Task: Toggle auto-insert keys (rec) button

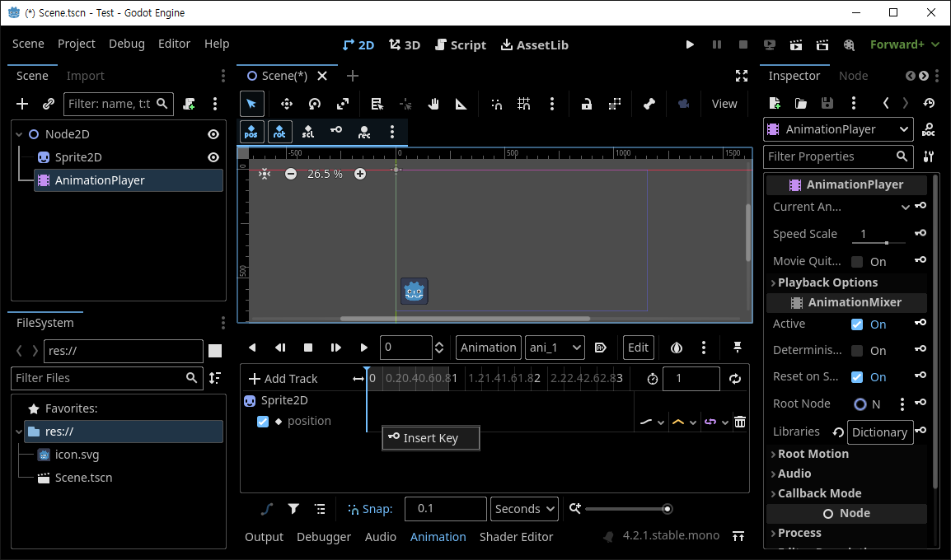Action: (364, 132)
